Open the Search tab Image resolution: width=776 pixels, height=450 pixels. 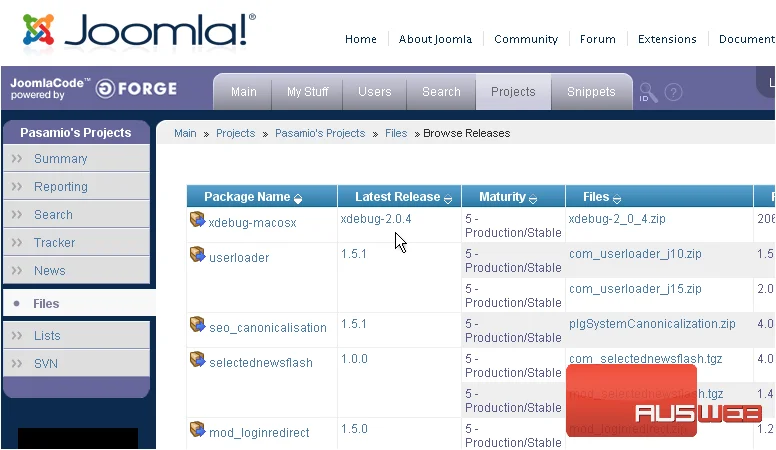pos(441,92)
